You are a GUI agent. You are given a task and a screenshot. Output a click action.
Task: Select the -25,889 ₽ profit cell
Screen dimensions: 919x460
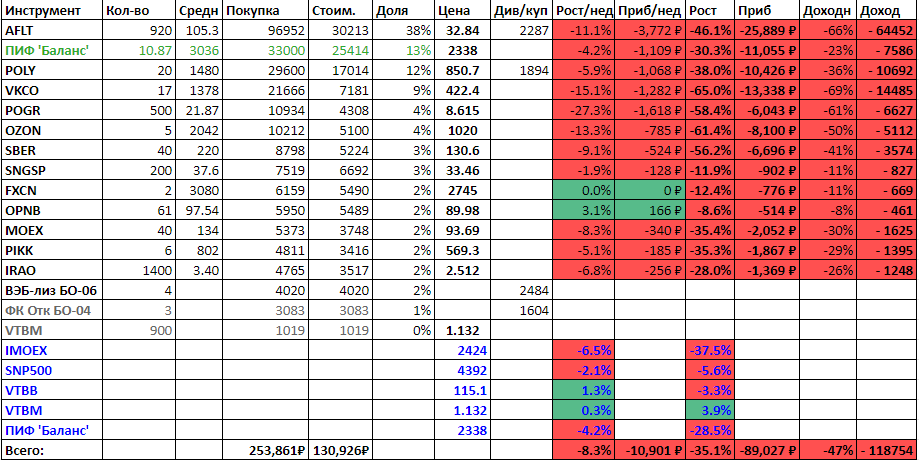766,31
